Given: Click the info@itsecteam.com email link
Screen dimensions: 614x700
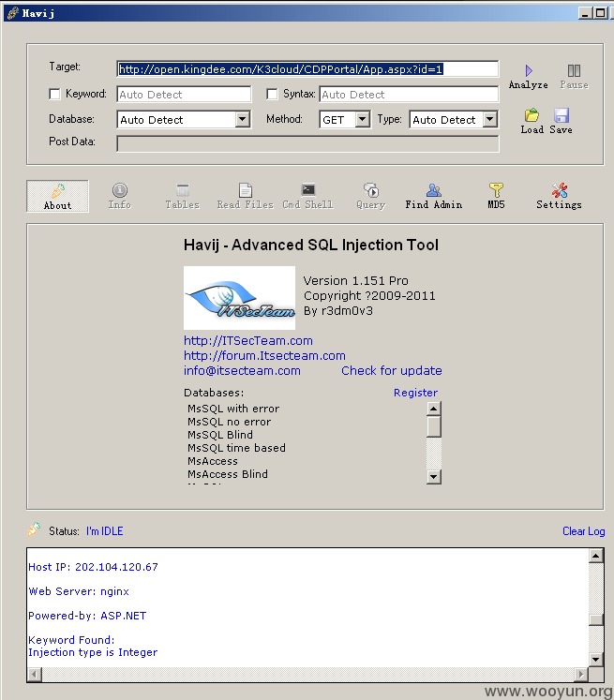Looking at the screenshot, I should pyautogui.click(x=242, y=370).
